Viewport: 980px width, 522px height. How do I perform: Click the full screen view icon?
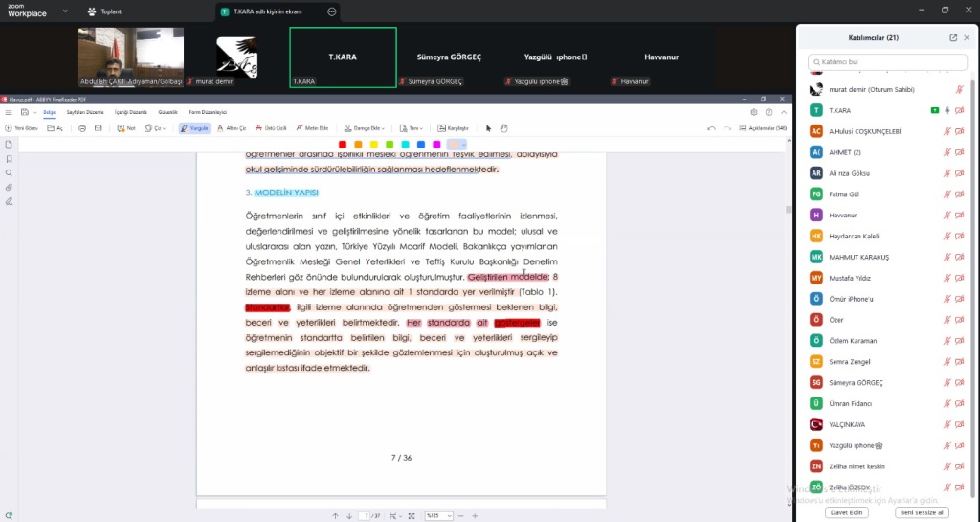(411, 516)
